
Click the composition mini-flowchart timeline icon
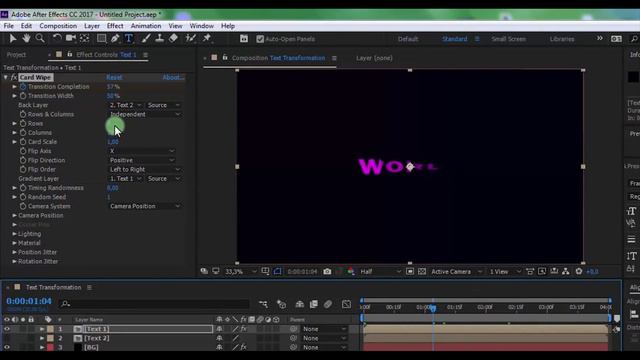point(263,304)
